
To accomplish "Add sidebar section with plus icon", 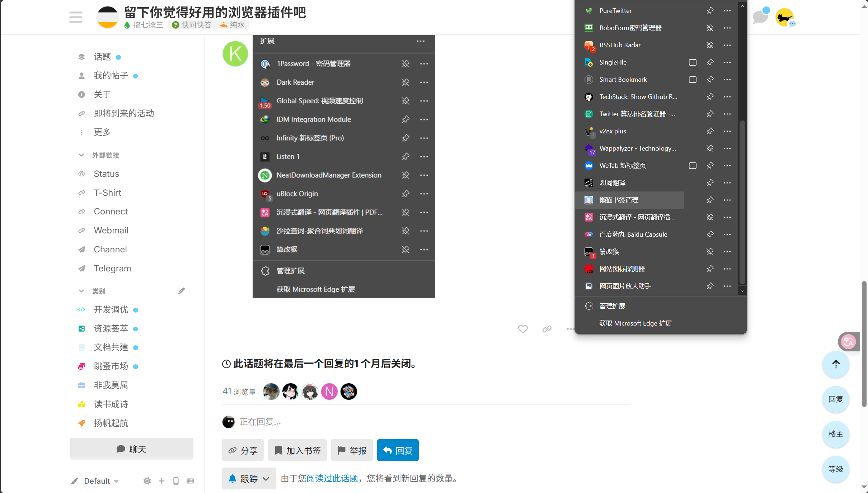I will pos(161,481).
